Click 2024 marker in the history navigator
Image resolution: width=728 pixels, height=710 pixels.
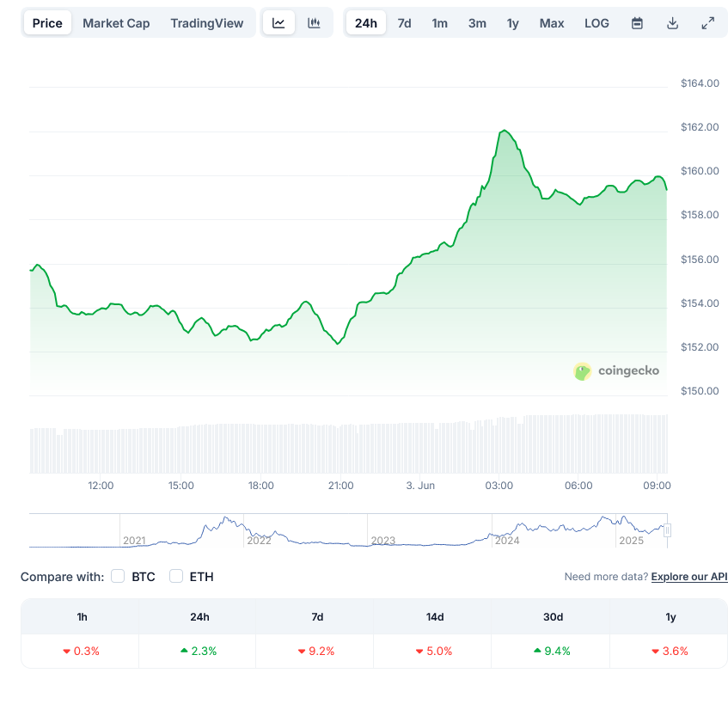click(x=507, y=541)
